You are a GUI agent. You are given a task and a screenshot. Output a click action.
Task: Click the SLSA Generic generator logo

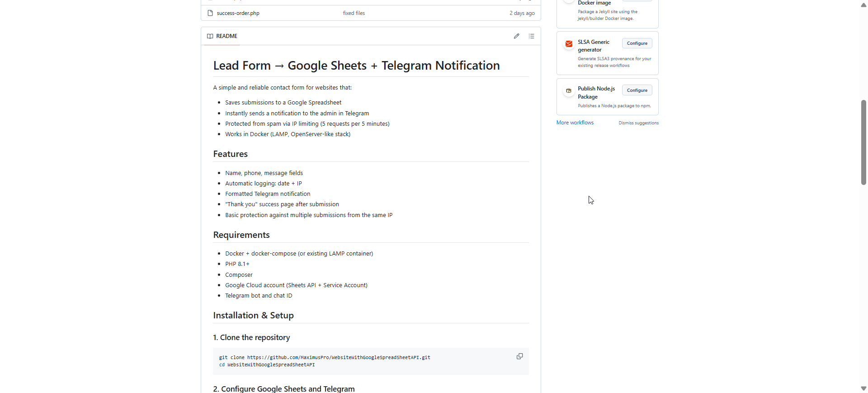coord(569,44)
